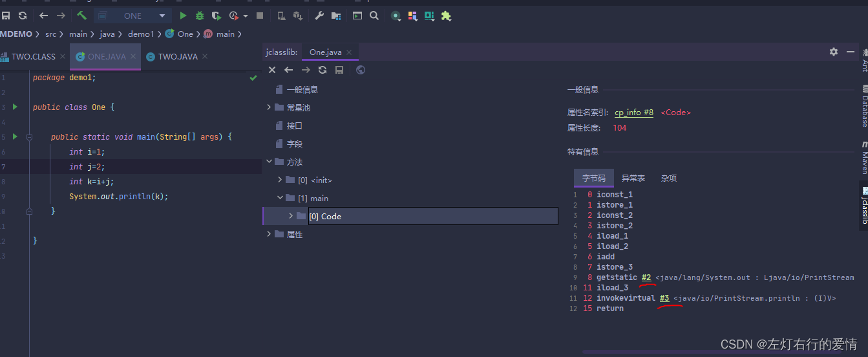The height and width of the screenshot is (357, 868).
Task: Open jclasslib web/globe icon
Action: [361, 70]
